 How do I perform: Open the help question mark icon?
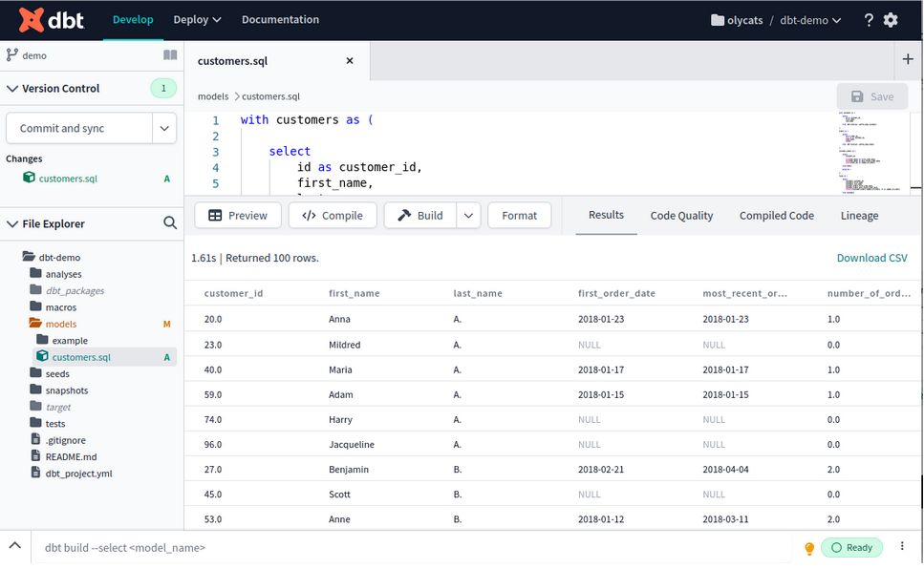[x=869, y=20]
